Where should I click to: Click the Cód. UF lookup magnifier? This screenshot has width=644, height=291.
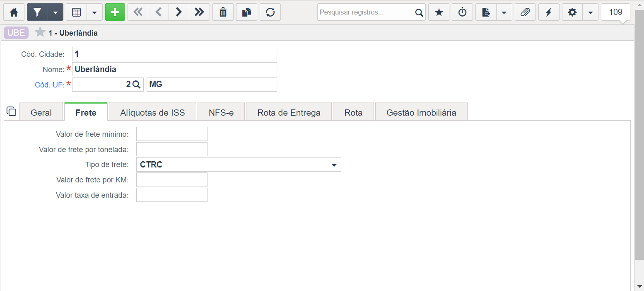[137, 85]
